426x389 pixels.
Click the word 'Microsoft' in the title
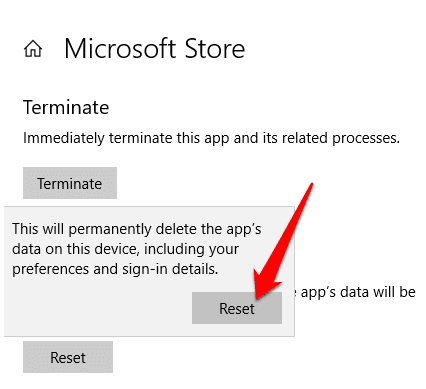(120, 49)
